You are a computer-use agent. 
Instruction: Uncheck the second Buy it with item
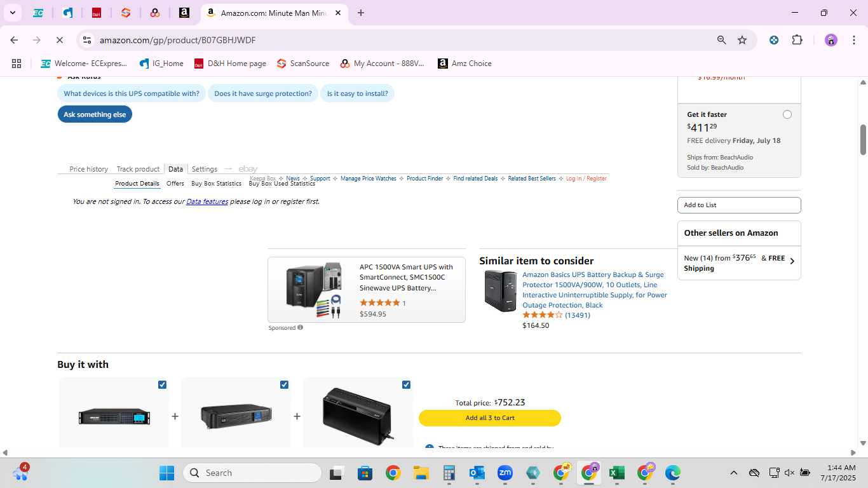tap(284, 384)
